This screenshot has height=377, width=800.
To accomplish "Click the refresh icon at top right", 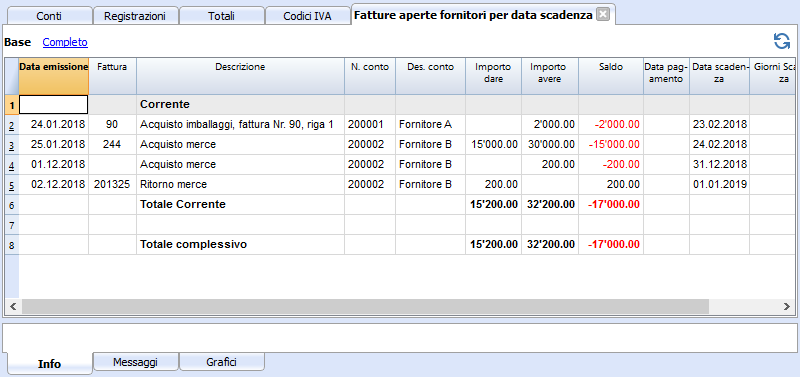I will tap(782, 41).
